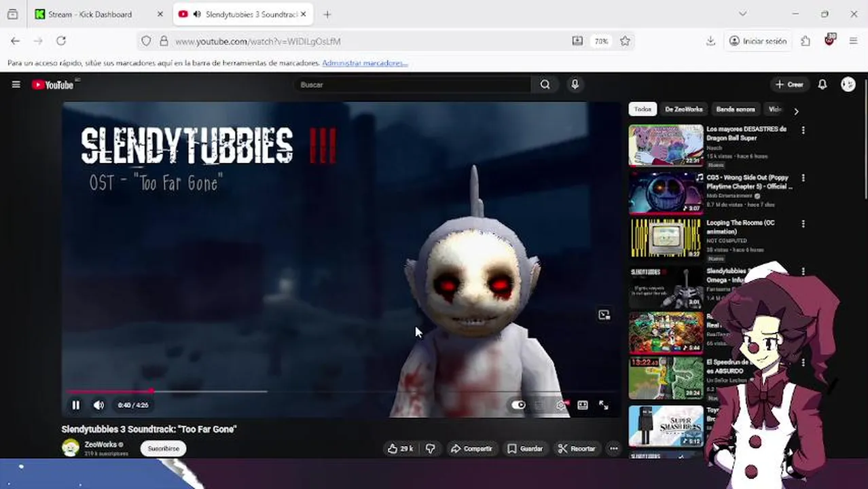Open the account avatar menu
The height and width of the screenshot is (489, 868).
coord(848,84)
